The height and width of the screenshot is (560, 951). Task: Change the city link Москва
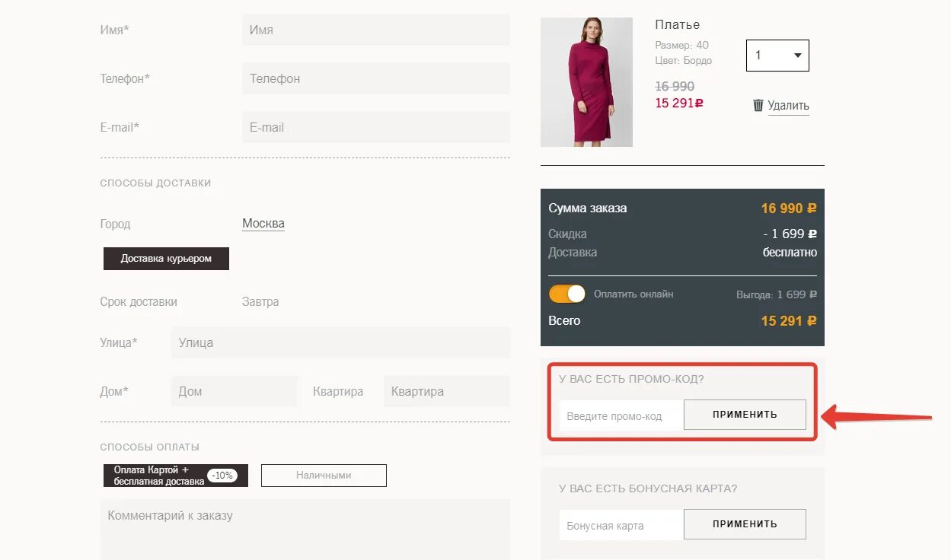(x=263, y=224)
